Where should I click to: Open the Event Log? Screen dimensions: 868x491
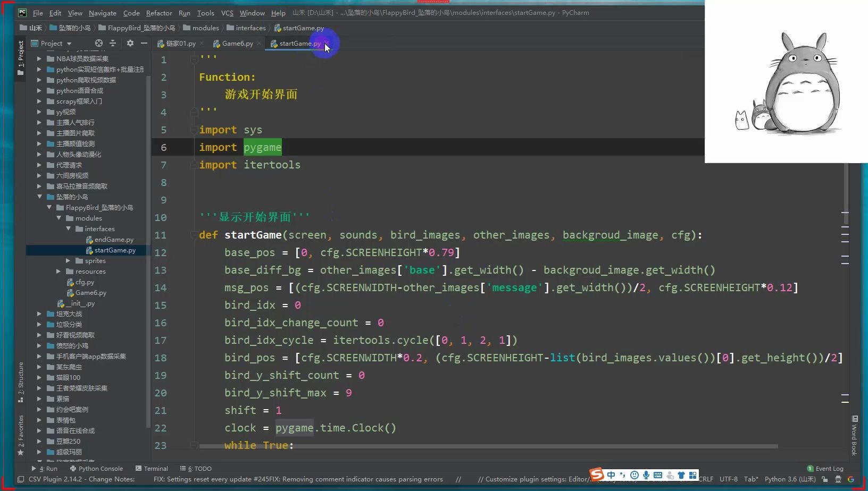(x=825, y=469)
